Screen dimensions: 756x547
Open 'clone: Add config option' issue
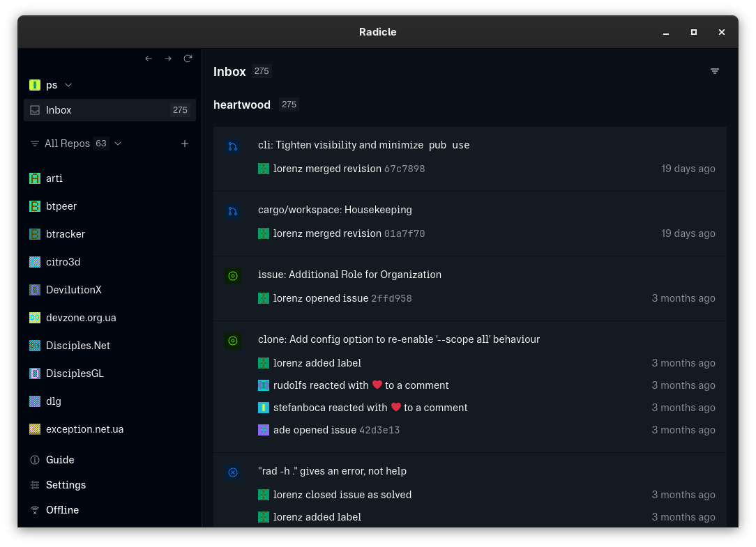399,339
